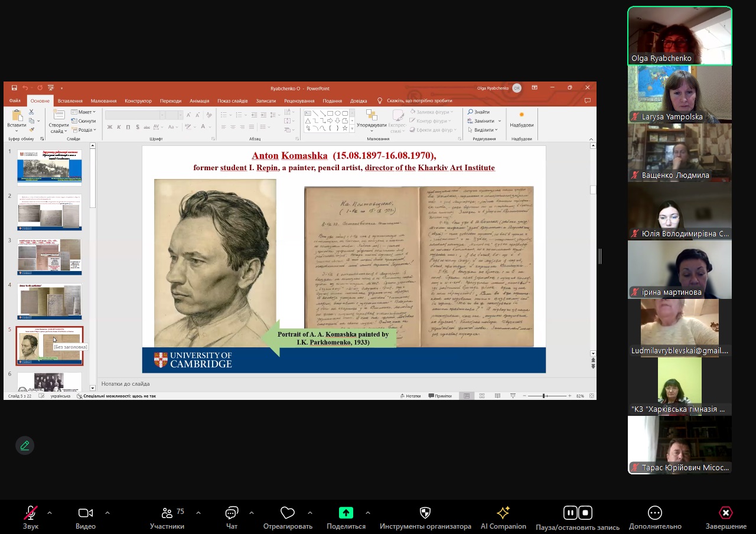Viewport: 756px width, 534px height.
Task: Open Zoom annotation pencil tool
Action: point(25,445)
